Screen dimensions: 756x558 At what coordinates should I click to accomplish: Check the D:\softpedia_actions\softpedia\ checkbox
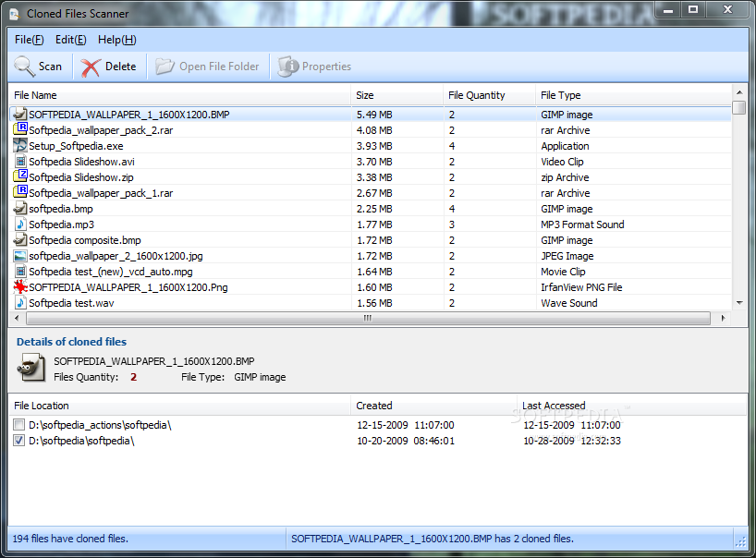[x=18, y=425]
